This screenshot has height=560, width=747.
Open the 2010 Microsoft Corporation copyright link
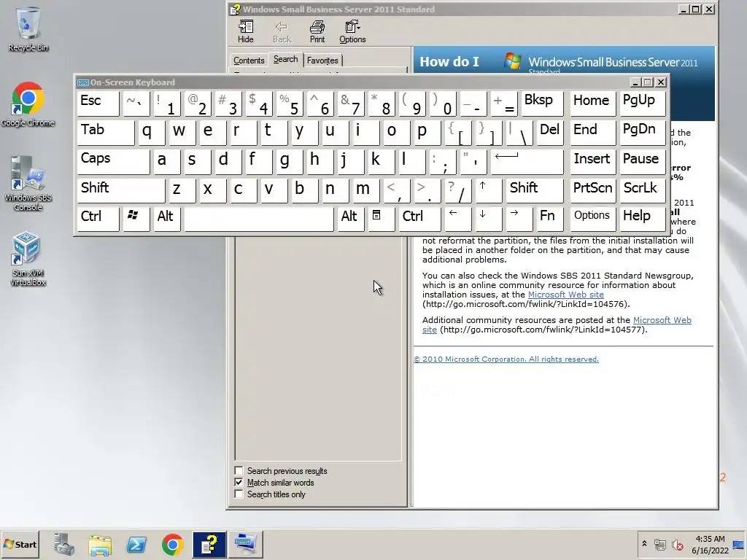click(x=506, y=359)
